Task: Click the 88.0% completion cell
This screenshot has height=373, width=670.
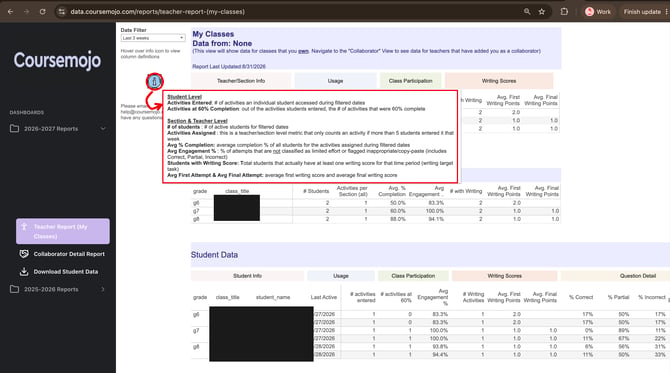Action: tap(397, 219)
